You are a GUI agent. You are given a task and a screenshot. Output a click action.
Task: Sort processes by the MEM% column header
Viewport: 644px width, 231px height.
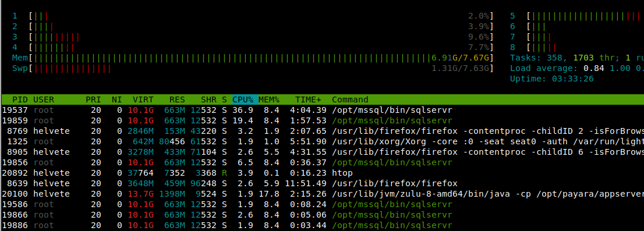269,99
